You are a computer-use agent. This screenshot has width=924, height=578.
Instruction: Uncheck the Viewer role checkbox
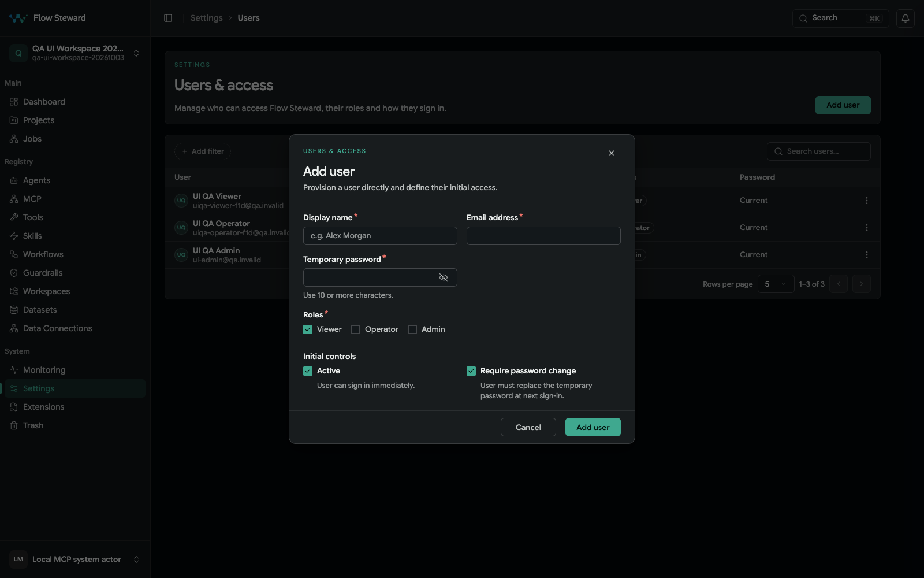click(308, 329)
